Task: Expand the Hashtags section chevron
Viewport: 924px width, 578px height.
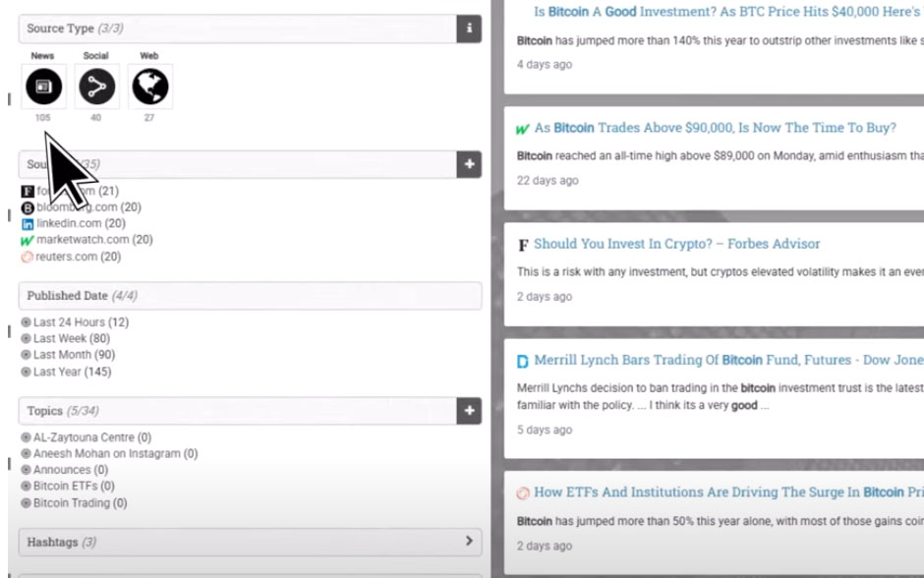Action: coord(469,541)
